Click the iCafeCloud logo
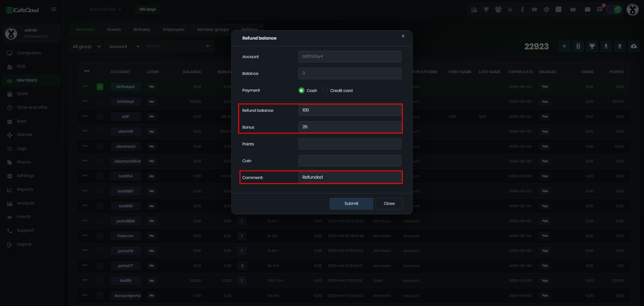 [22, 10]
